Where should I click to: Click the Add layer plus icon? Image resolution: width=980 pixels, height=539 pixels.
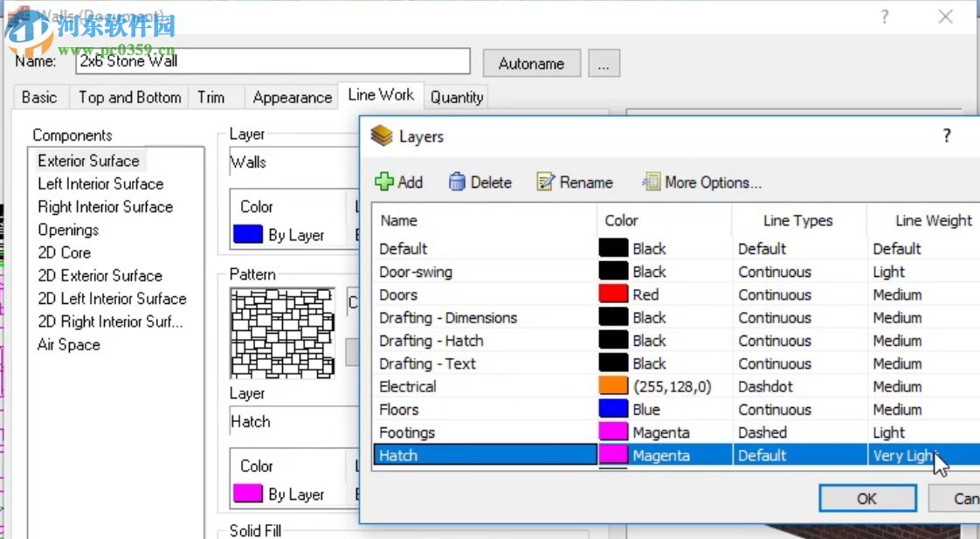click(384, 182)
